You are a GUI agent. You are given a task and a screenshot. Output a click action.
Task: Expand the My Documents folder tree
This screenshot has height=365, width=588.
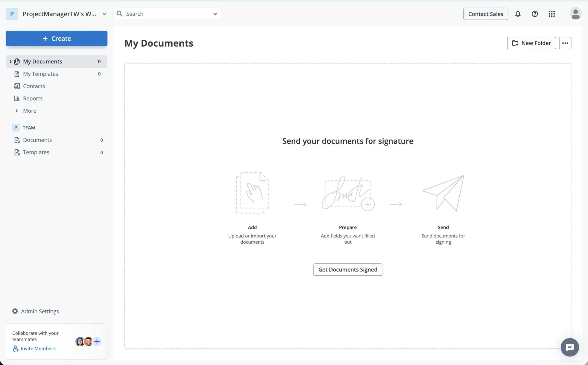(10, 61)
